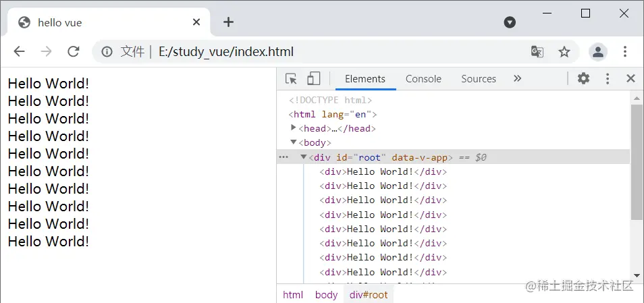
Task: Click the browser forward arrow
Action: pyautogui.click(x=46, y=51)
